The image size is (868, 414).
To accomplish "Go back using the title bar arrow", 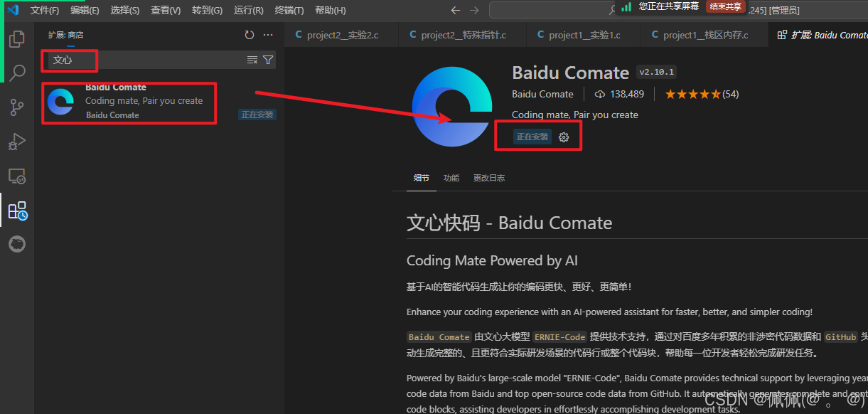I will (456, 10).
